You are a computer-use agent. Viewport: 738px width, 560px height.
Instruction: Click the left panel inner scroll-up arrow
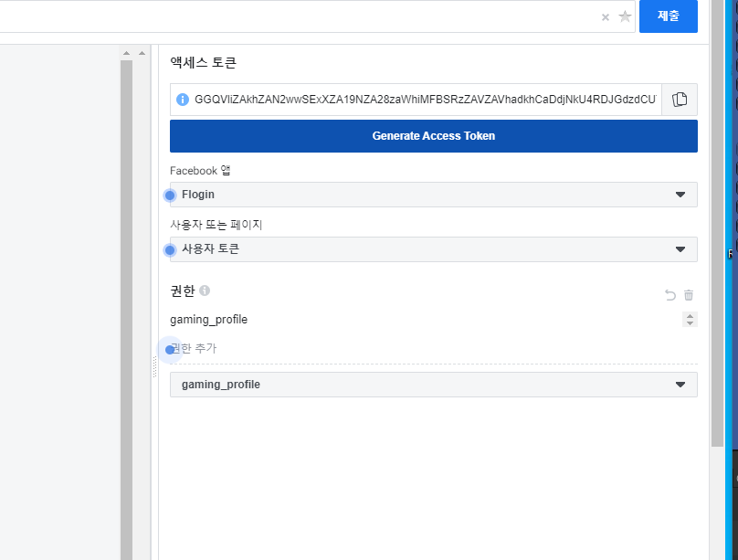[126, 53]
